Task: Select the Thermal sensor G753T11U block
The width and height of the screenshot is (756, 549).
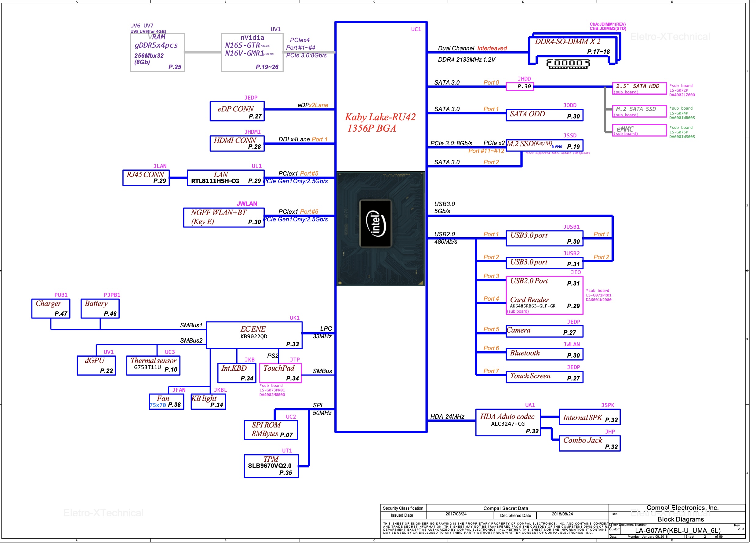Action: click(153, 365)
